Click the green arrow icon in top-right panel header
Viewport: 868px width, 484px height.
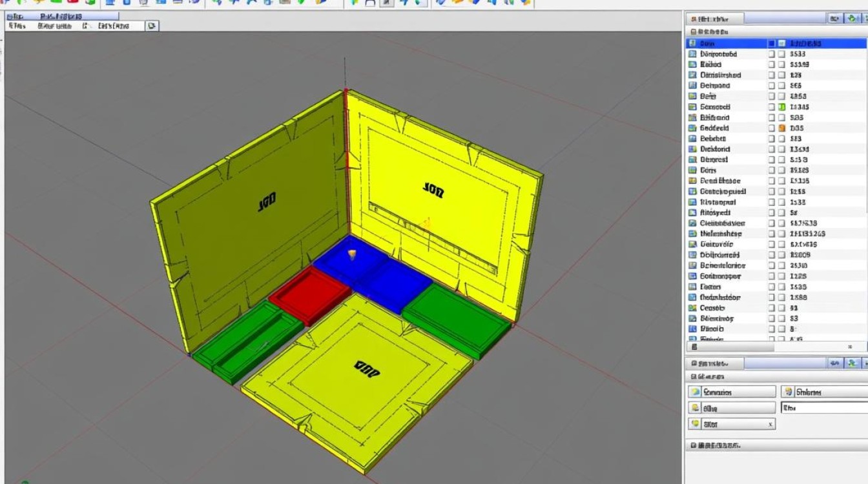pyautogui.click(x=852, y=19)
